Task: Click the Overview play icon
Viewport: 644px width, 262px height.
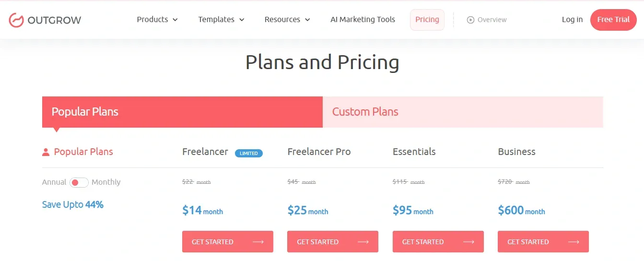Action: [470, 20]
